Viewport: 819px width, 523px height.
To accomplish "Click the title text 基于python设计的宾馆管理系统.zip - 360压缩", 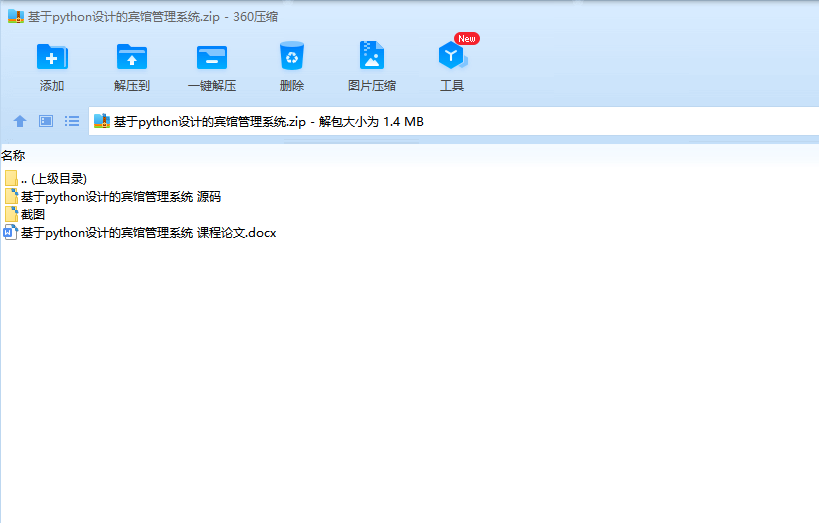I will tap(153, 17).
